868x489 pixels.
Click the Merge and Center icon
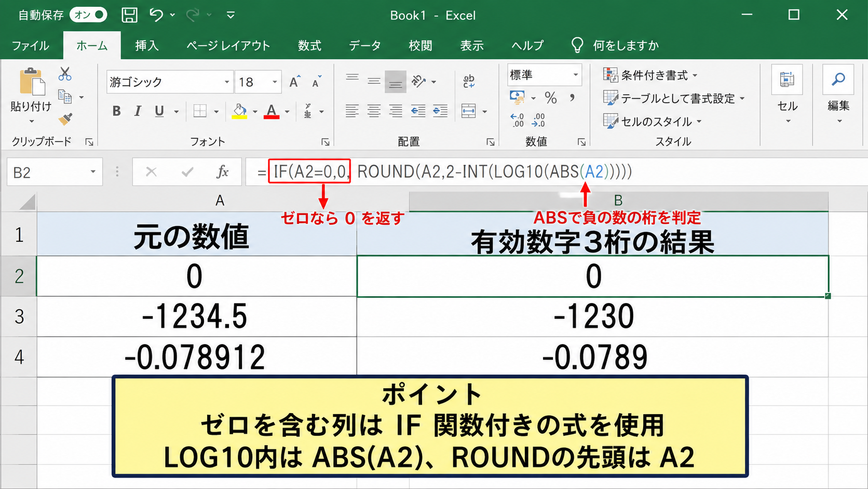[469, 111]
